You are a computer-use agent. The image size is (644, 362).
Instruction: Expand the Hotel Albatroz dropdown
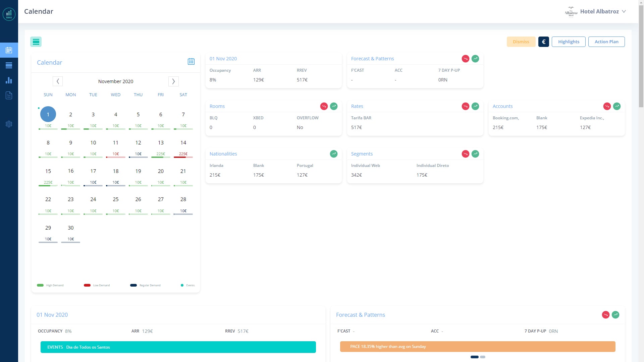click(624, 11)
